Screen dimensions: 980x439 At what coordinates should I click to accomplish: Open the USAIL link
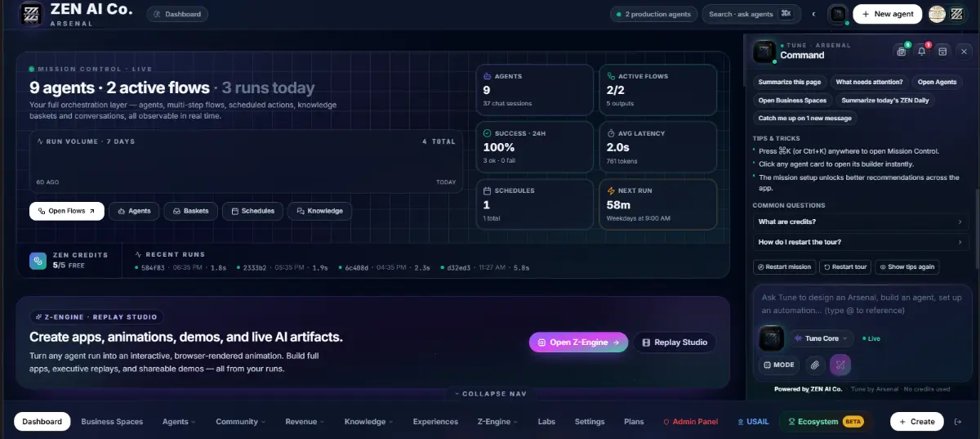coord(753,422)
